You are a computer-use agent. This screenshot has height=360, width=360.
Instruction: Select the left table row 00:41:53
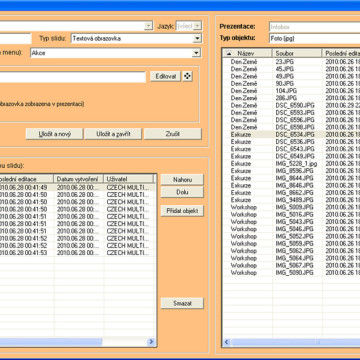point(77,253)
